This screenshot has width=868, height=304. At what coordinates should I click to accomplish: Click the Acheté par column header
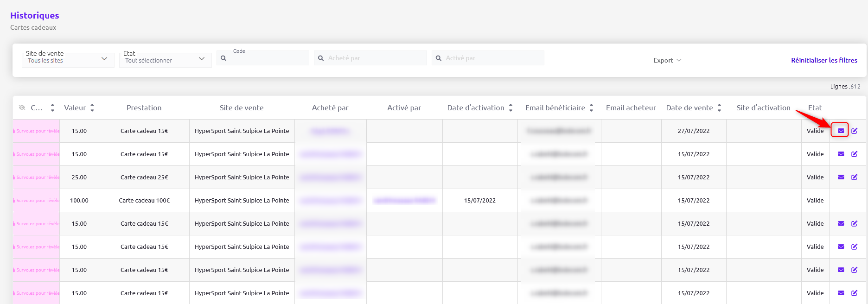(330, 108)
